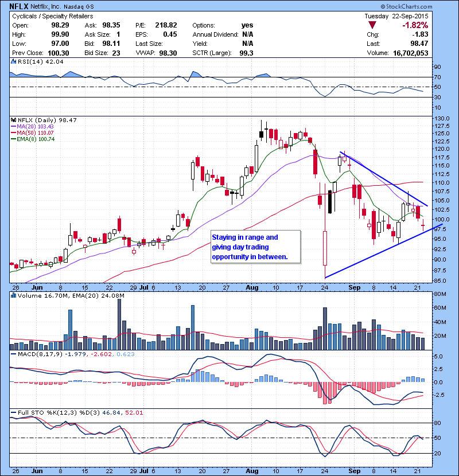Click the Options value 'yes'
This screenshot has width=459, height=476.
[x=247, y=25]
